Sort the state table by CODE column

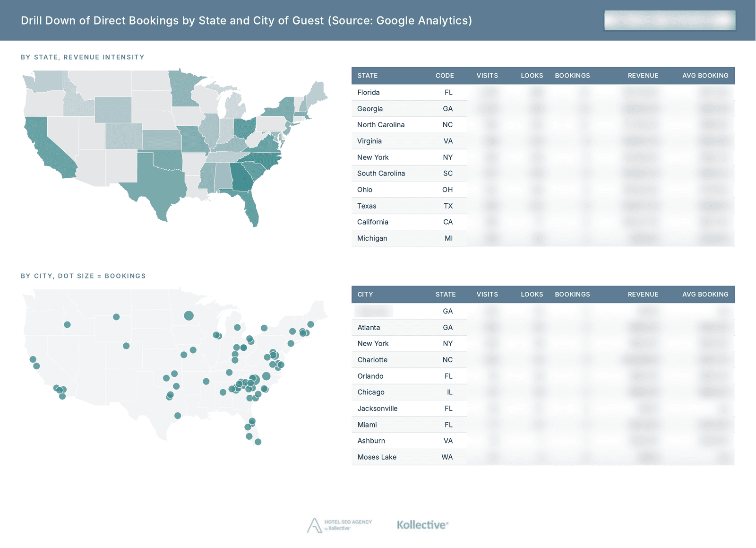pos(445,76)
